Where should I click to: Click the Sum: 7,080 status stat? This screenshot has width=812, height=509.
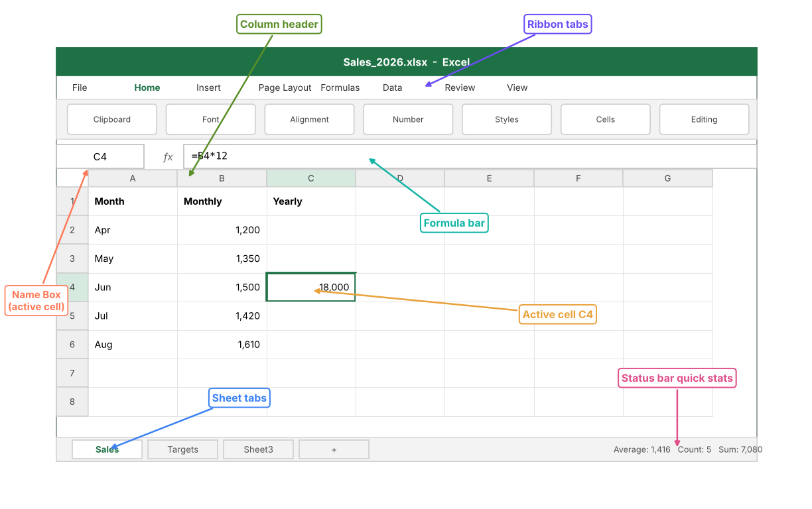coord(740,449)
